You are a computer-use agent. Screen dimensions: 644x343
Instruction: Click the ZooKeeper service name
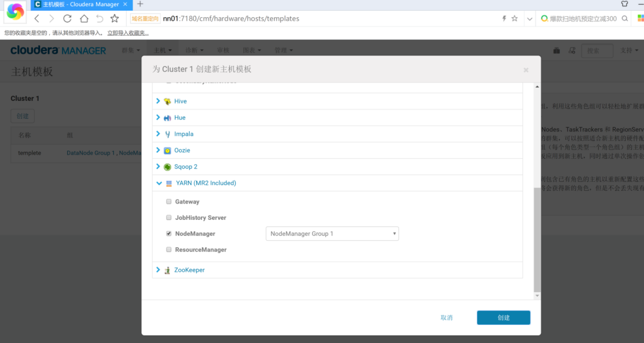(x=189, y=270)
